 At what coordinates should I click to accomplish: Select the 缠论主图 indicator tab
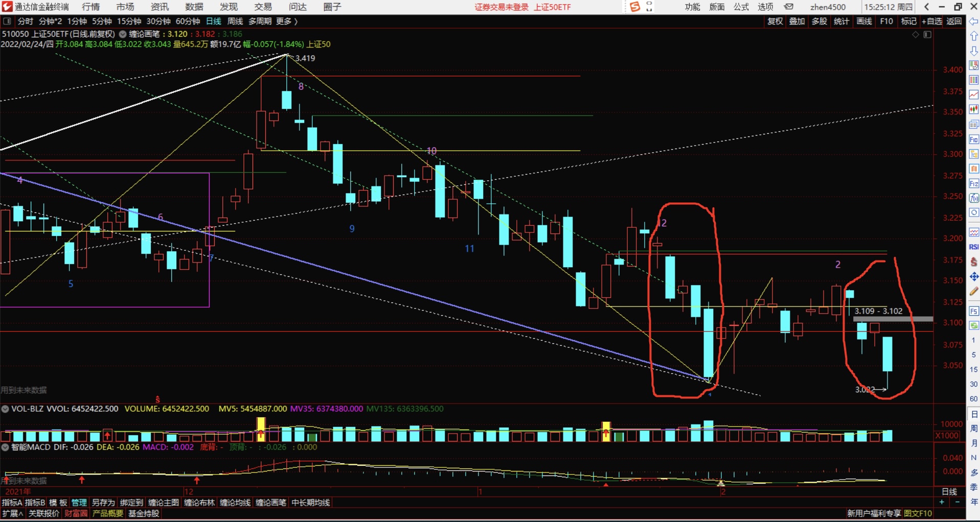point(164,503)
